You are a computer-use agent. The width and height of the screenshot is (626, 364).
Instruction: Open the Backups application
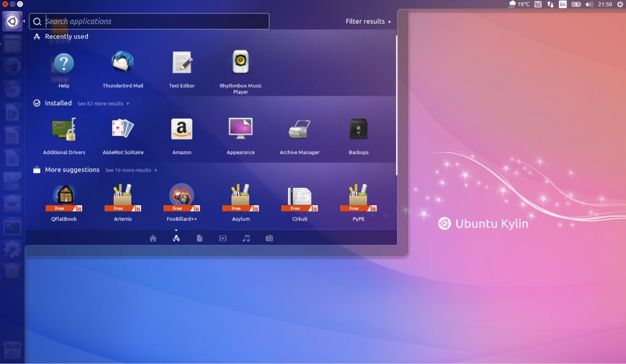point(358,128)
